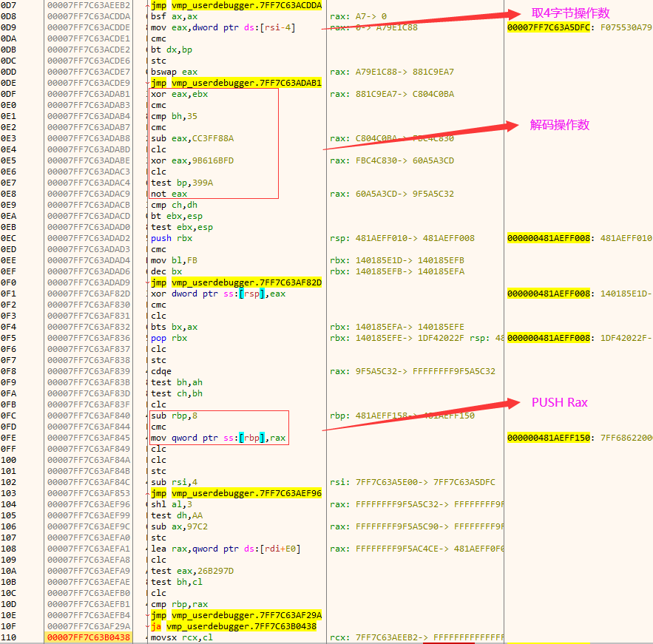Click 'bswap eax' instruction

174,72
